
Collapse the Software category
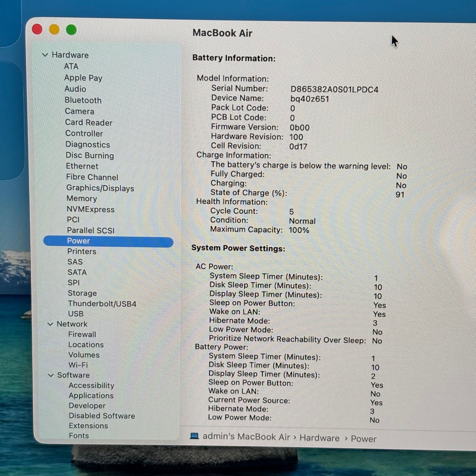tap(50, 375)
